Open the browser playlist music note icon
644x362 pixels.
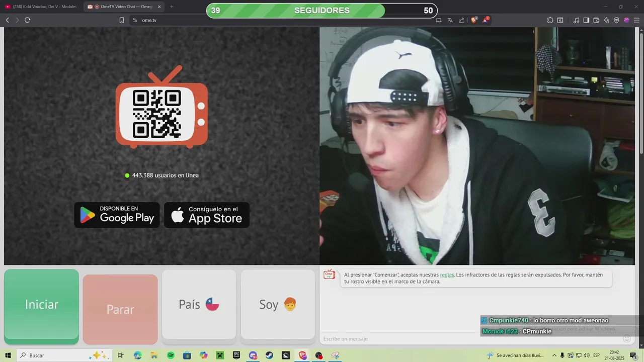pos(576,20)
